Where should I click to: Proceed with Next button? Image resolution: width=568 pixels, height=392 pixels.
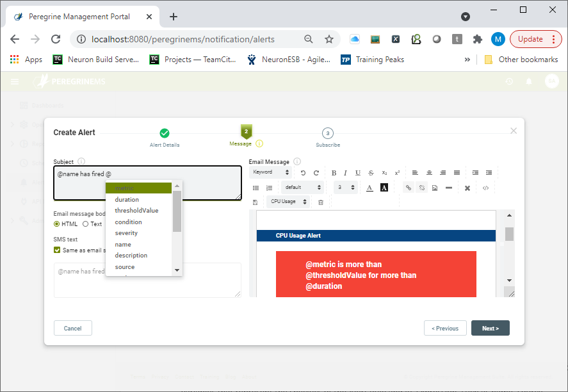491,328
